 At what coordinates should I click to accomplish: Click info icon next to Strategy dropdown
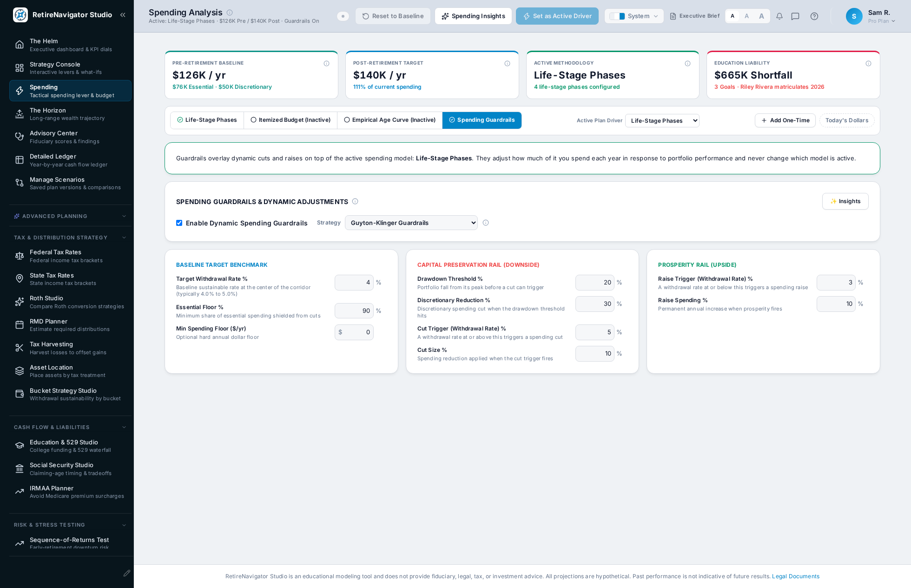pos(486,223)
